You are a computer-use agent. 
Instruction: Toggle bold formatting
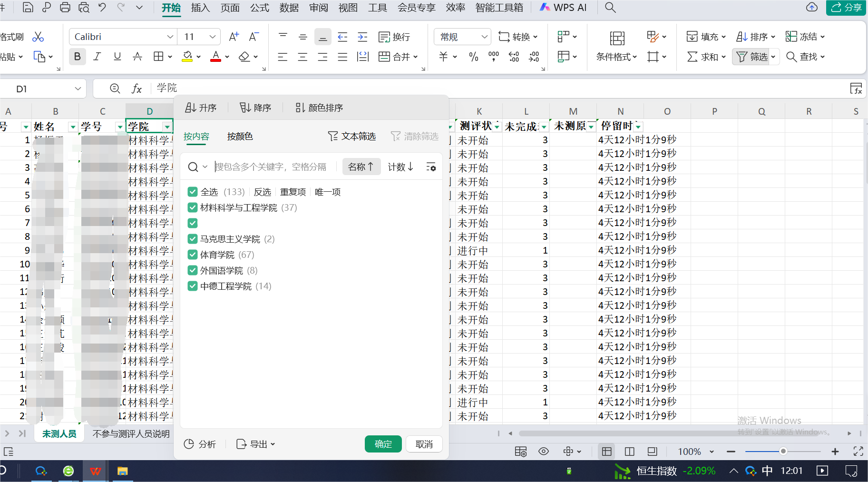point(77,57)
